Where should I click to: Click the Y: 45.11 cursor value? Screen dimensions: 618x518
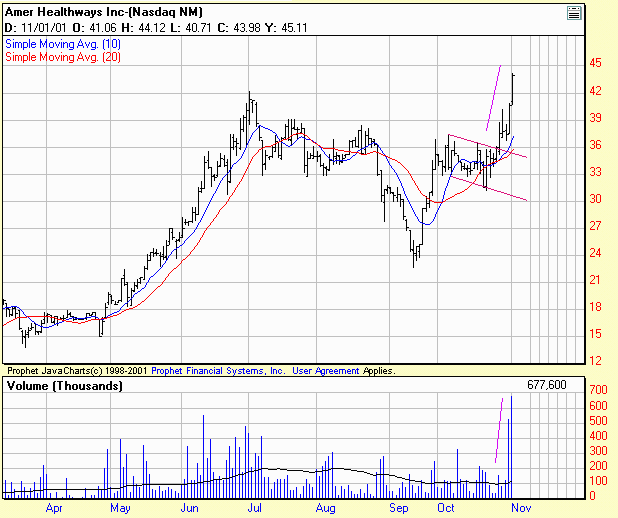286,28
